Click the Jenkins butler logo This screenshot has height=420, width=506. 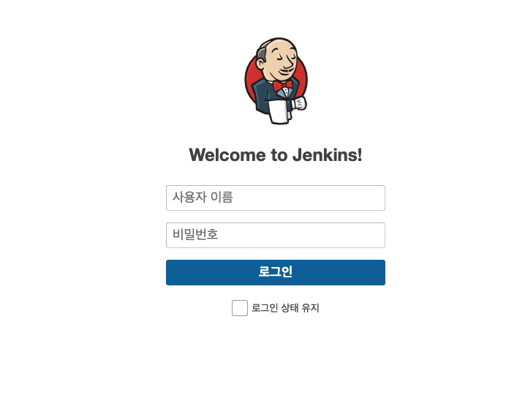pyautogui.click(x=276, y=80)
